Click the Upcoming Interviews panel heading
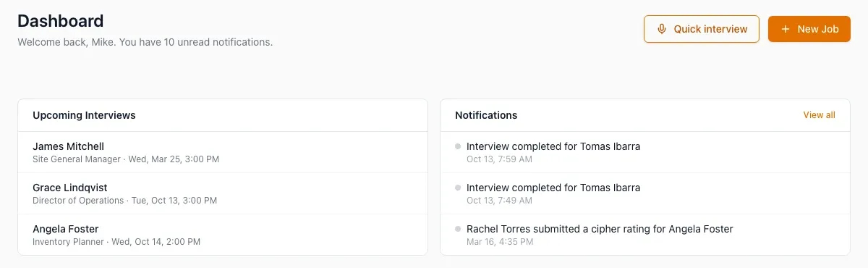868x268 pixels. pyautogui.click(x=84, y=115)
